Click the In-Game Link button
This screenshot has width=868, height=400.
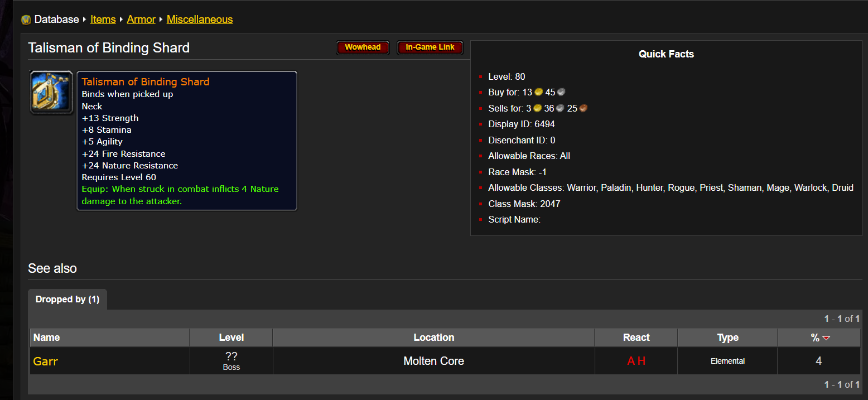pyautogui.click(x=430, y=47)
